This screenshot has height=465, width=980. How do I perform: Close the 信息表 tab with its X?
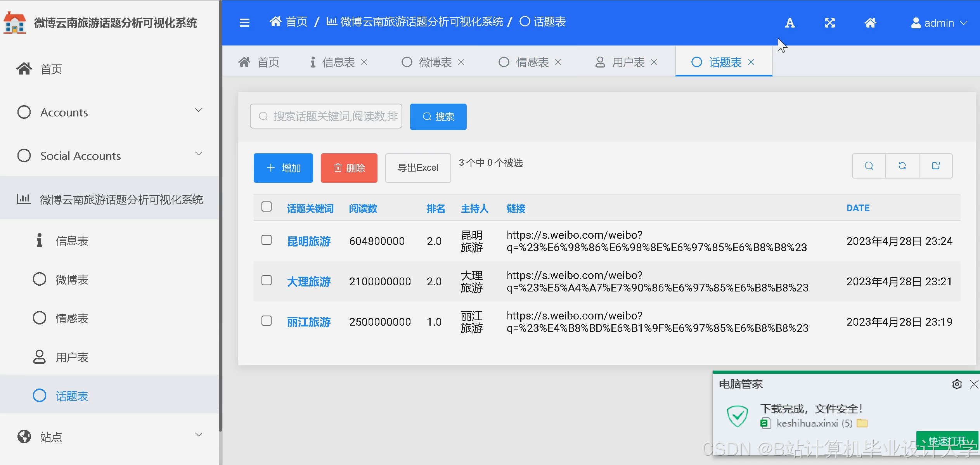[364, 62]
